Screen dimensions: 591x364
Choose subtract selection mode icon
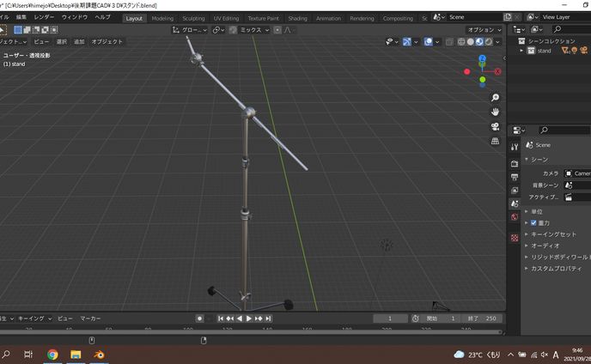click(x=36, y=30)
